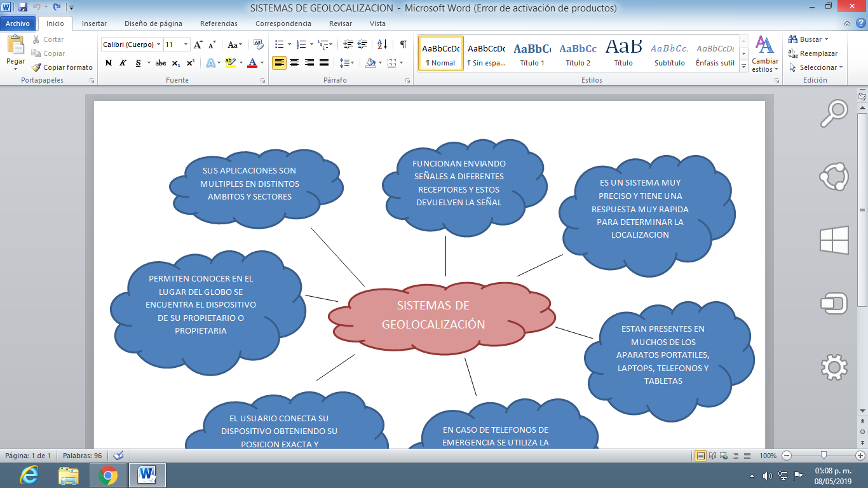Increase indent using the ribbon icon
Image resolution: width=868 pixels, height=488 pixels.
pyautogui.click(x=363, y=44)
